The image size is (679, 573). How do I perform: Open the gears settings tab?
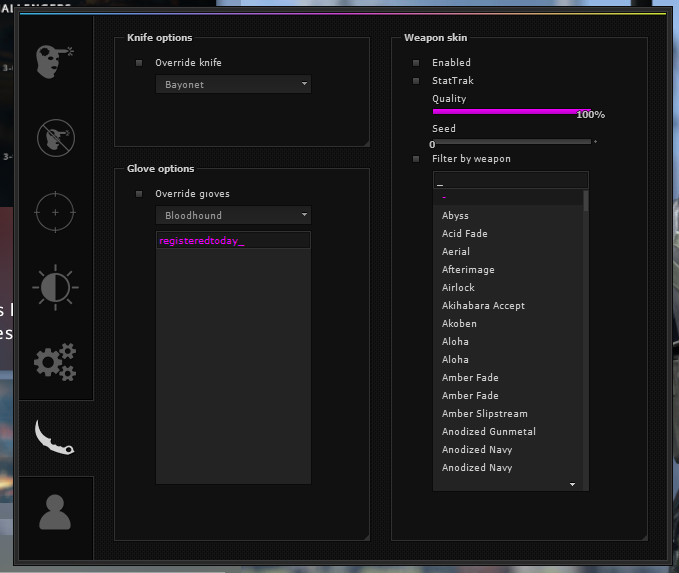pyautogui.click(x=55, y=361)
